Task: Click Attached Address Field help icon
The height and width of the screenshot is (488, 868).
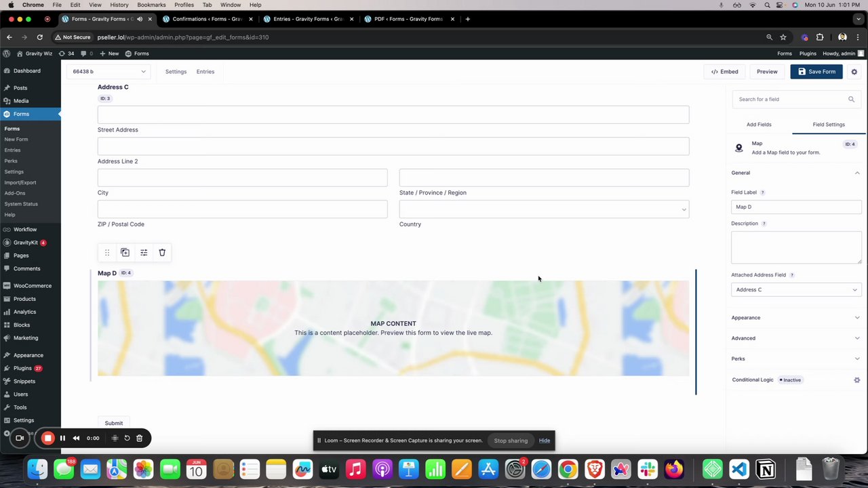Action: [791, 275]
